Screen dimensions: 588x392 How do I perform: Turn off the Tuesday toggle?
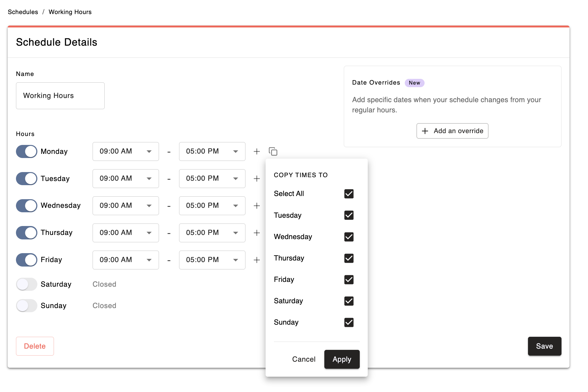pyautogui.click(x=26, y=178)
